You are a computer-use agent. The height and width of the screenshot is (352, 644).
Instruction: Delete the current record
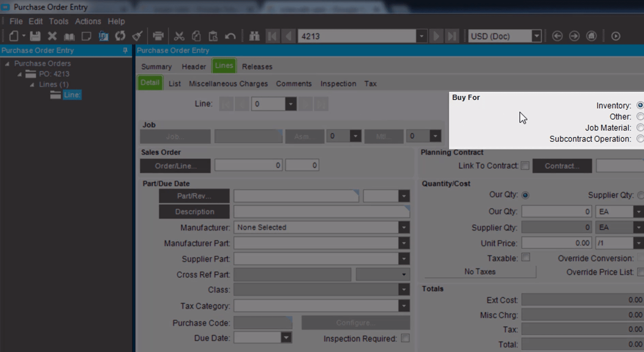pos(52,36)
